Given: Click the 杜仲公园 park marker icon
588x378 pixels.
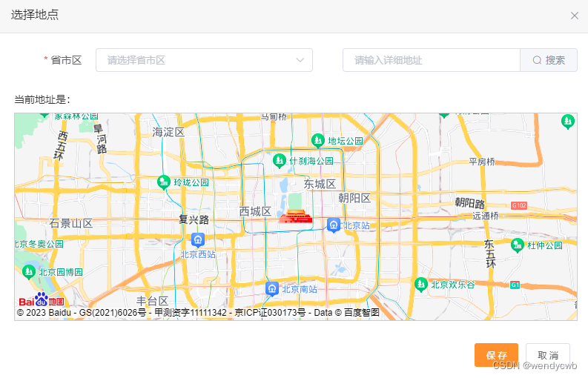Looking at the screenshot, I should (517, 245).
